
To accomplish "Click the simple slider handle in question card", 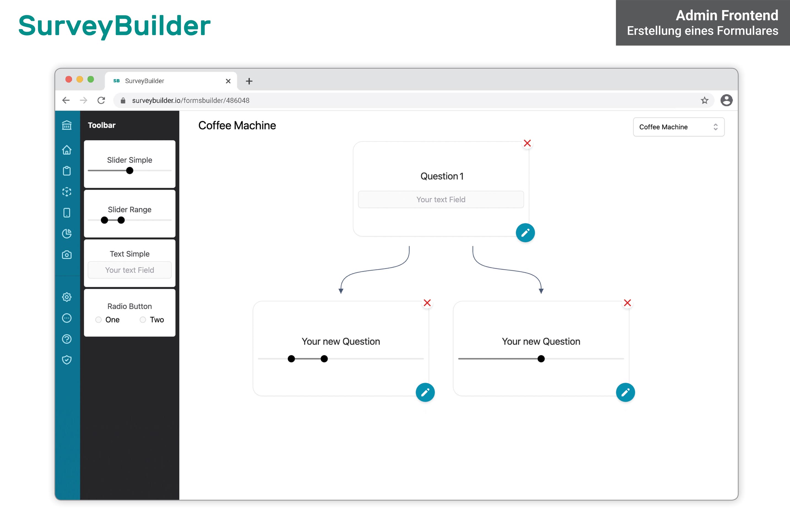I will pyautogui.click(x=541, y=359).
